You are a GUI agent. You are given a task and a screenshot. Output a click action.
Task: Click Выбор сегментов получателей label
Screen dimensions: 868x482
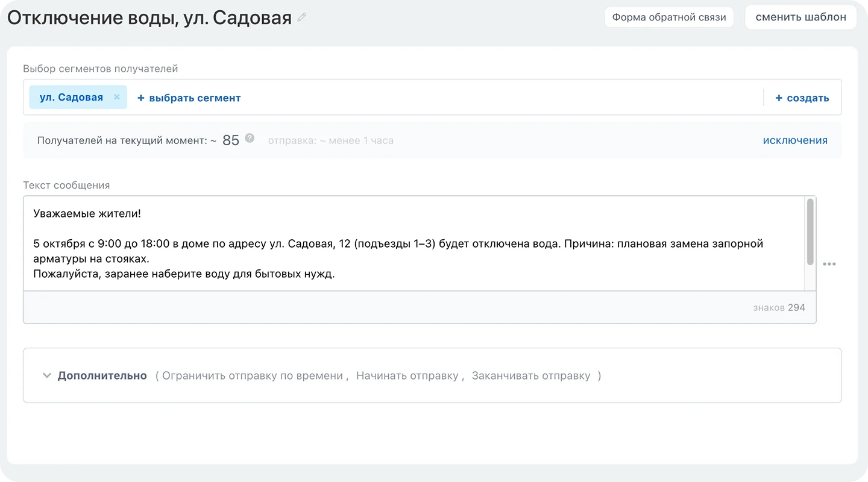101,69
